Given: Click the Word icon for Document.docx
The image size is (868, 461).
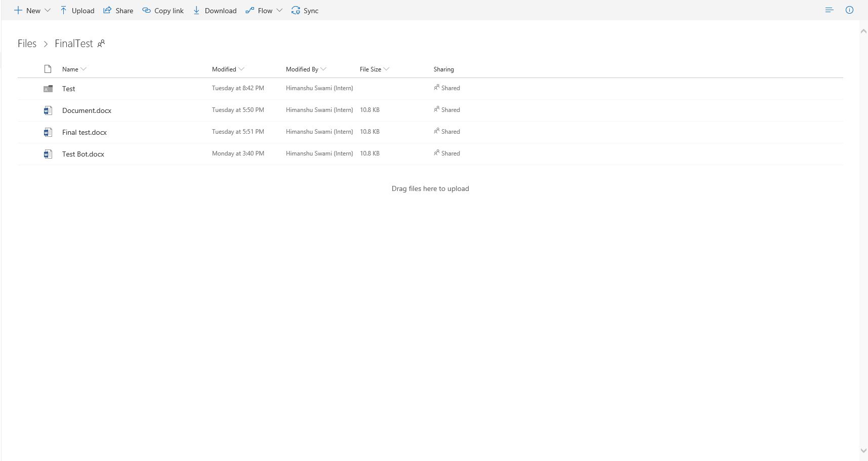Looking at the screenshot, I should click(48, 110).
